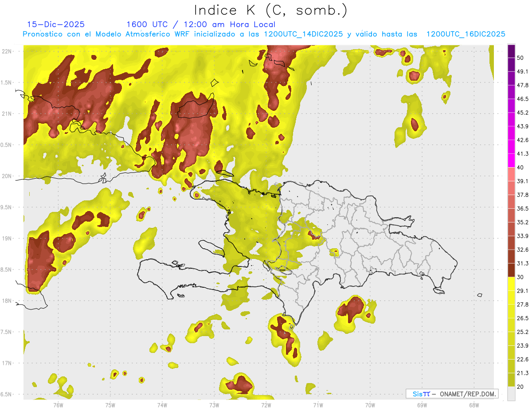Pick the olive band between 20 and 21.3
532x411 pixels.
(511, 380)
